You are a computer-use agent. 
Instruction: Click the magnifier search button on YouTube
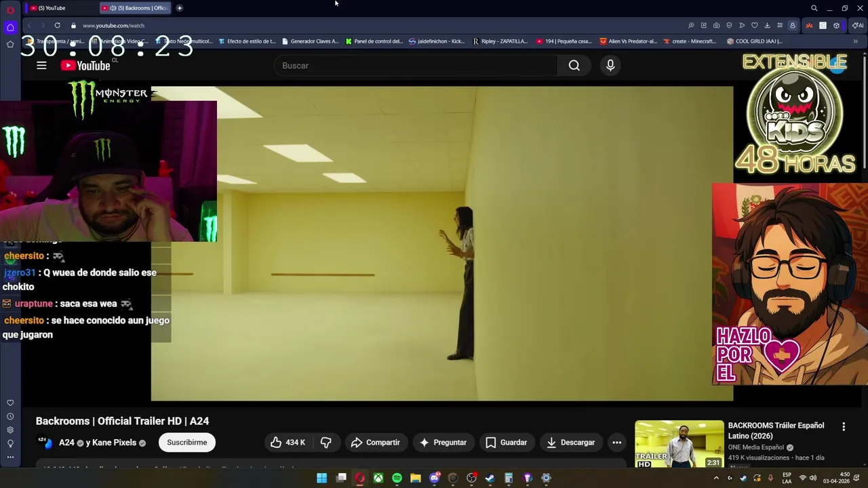click(x=574, y=66)
